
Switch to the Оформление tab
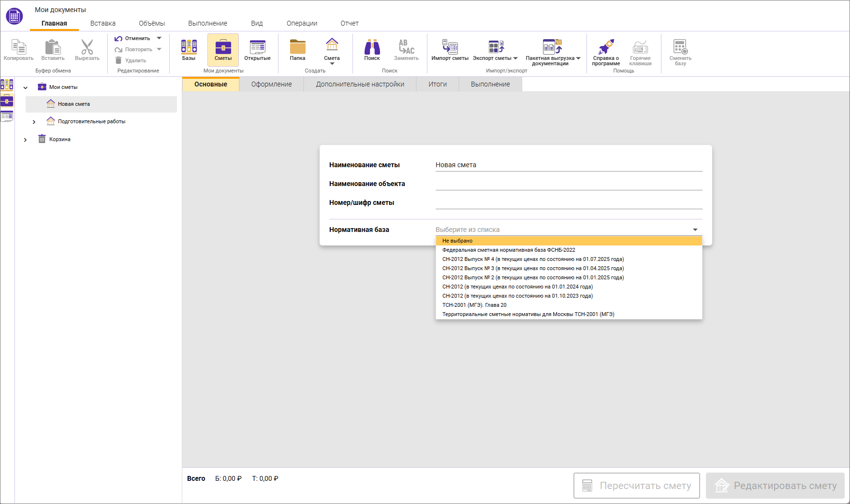pyautogui.click(x=271, y=84)
